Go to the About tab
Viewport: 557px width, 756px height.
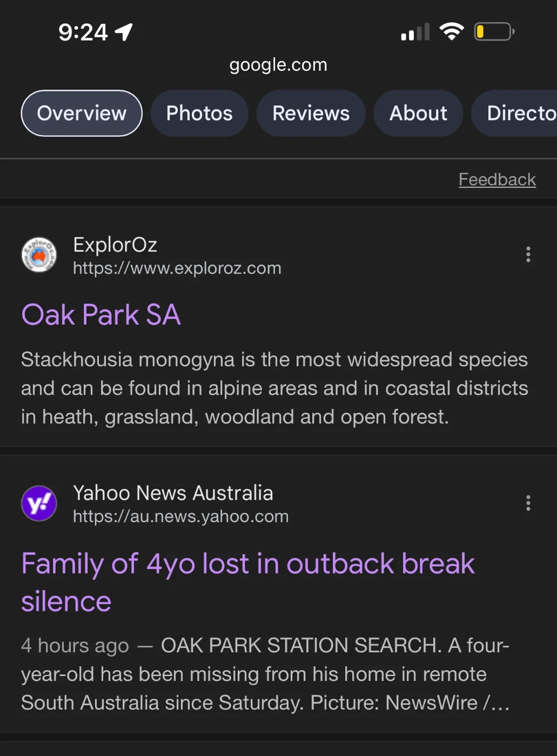(418, 113)
